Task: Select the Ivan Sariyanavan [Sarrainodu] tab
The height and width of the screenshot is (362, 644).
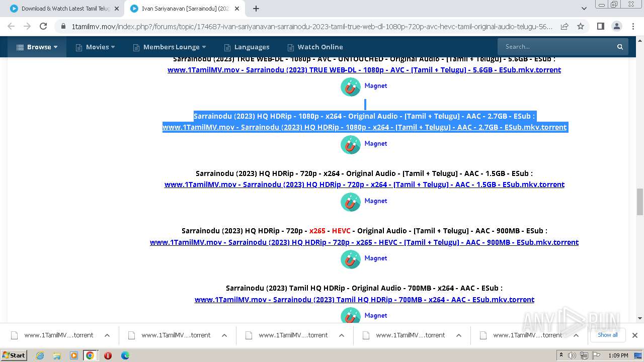Action: coord(185,9)
